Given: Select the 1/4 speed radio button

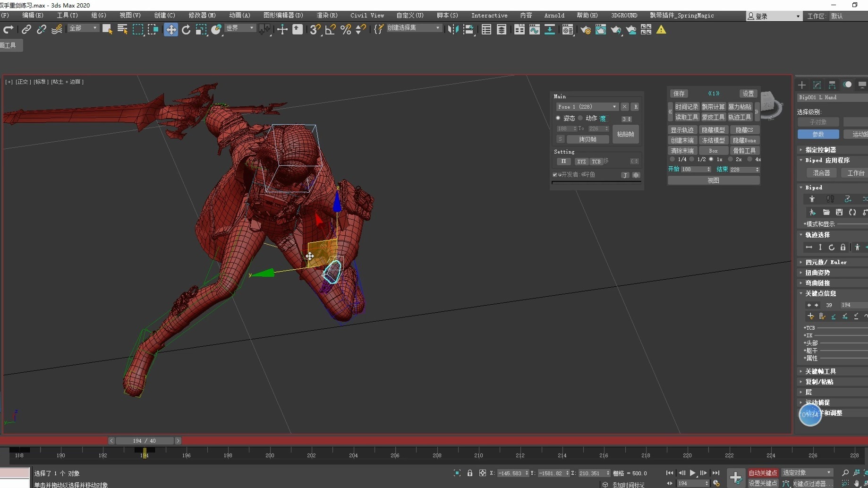Looking at the screenshot, I should (x=672, y=159).
